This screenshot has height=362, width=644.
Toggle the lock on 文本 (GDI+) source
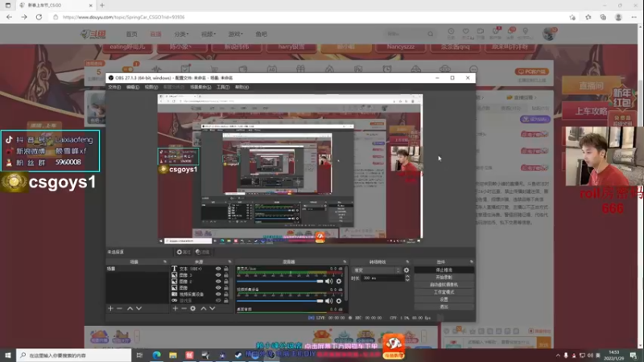226,269
